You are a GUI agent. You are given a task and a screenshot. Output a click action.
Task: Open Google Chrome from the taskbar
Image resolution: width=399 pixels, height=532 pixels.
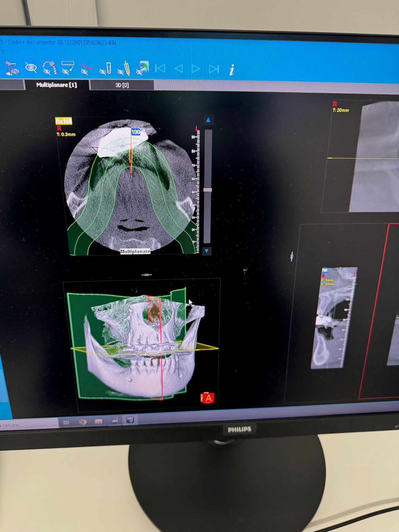pos(83,422)
